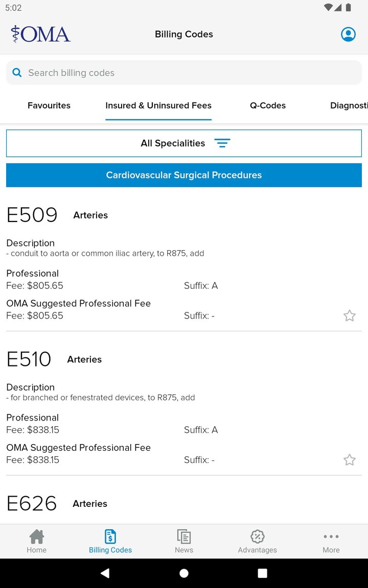Open the All Specialities filter dropdown
Image resolution: width=368 pixels, height=588 pixels.
click(x=173, y=143)
